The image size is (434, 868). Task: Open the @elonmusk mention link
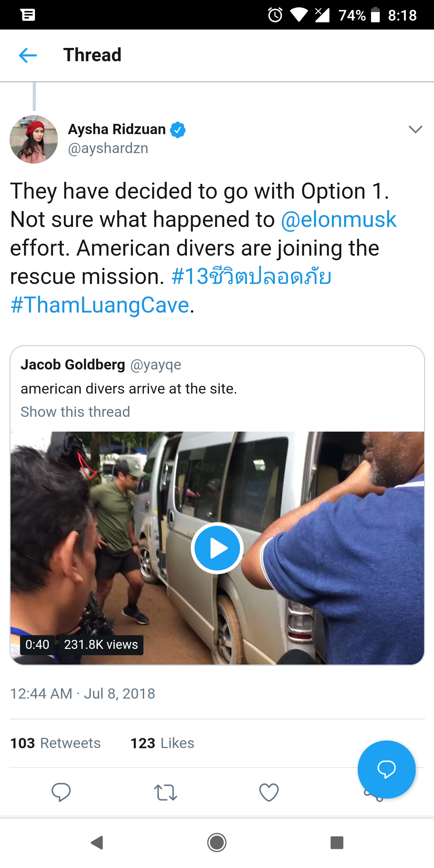tap(338, 219)
